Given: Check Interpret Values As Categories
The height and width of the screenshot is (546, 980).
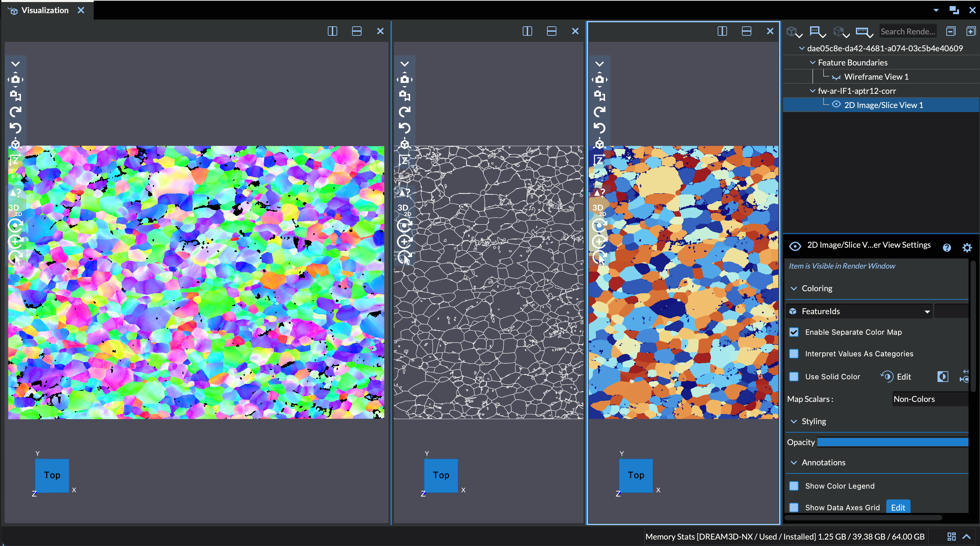Looking at the screenshot, I should tap(794, 354).
